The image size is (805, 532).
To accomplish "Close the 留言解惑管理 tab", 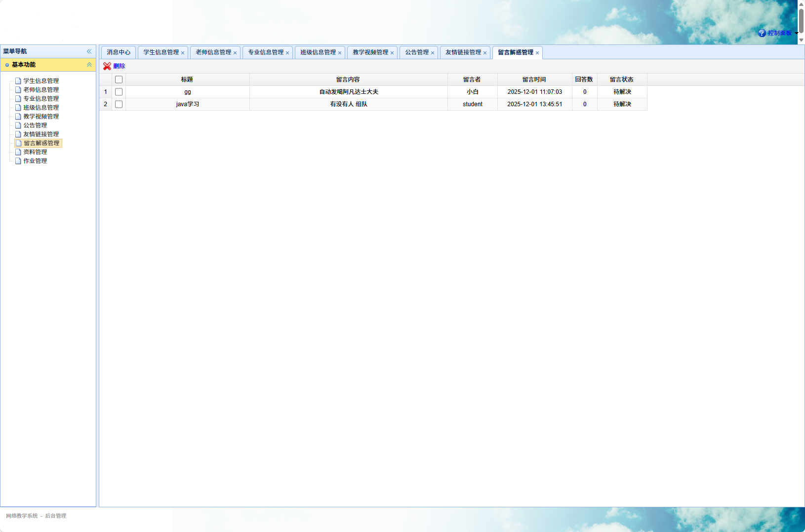I will point(537,53).
